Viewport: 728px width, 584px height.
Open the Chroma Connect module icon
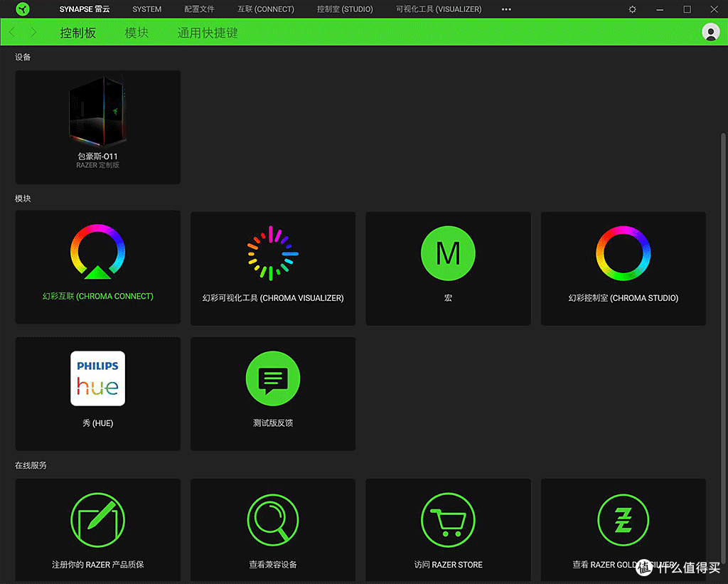(x=97, y=251)
